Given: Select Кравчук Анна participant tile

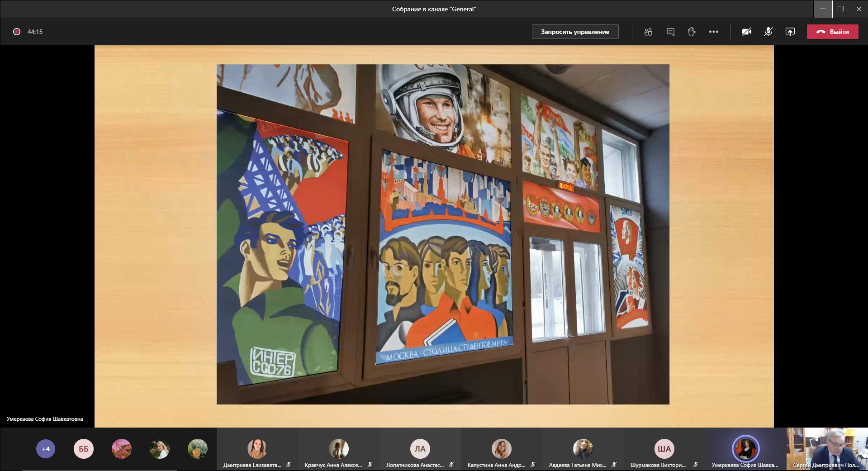Looking at the screenshot, I should [338, 450].
